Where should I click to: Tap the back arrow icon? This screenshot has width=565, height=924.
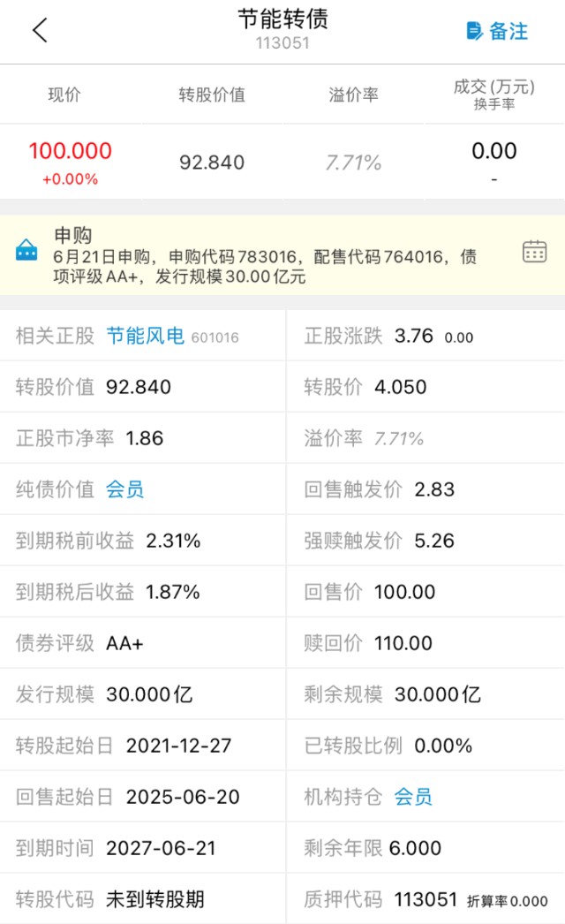pyautogui.click(x=40, y=30)
